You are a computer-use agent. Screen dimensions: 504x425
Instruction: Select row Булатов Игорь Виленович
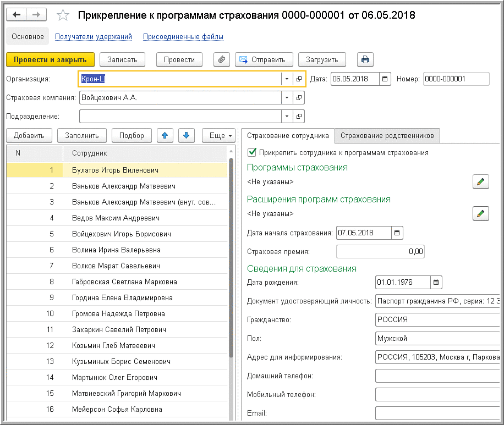(x=117, y=170)
